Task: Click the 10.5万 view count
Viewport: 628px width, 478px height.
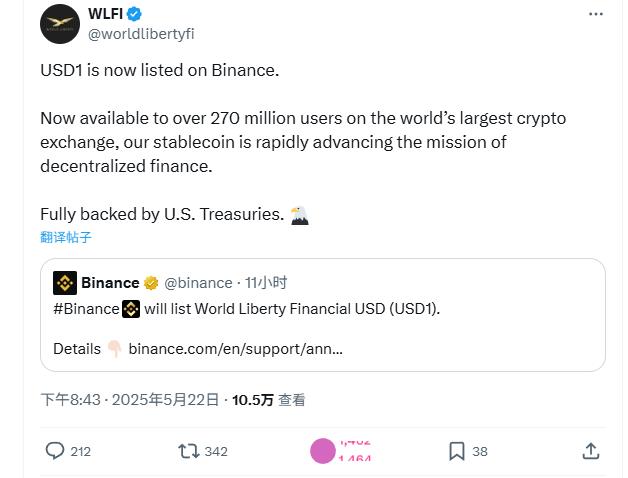Action: click(253, 400)
